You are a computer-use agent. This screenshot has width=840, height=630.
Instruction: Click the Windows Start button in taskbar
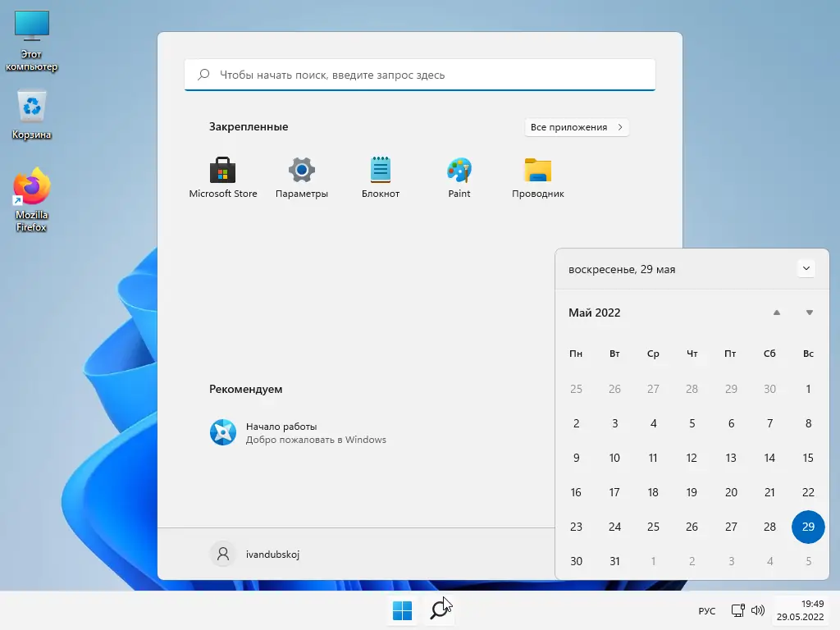tap(402, 610)
